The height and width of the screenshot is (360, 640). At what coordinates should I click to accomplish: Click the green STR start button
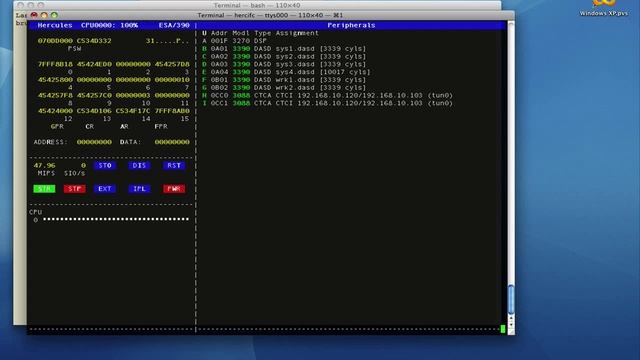[44, 189]
